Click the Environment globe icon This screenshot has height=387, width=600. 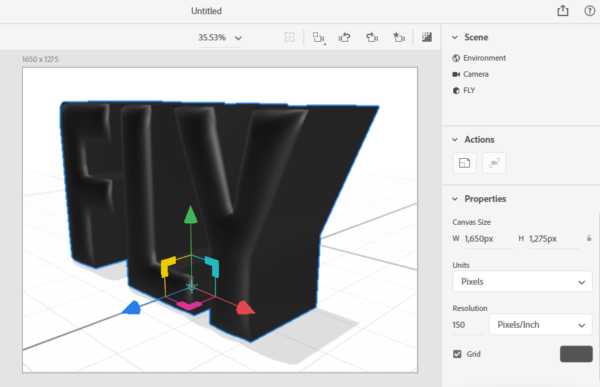pos(456,58)
